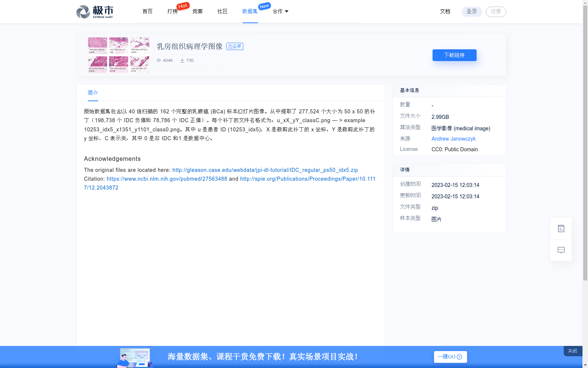
Task: Click the dataset preview thumbnail image
Action: click(118, 55)
